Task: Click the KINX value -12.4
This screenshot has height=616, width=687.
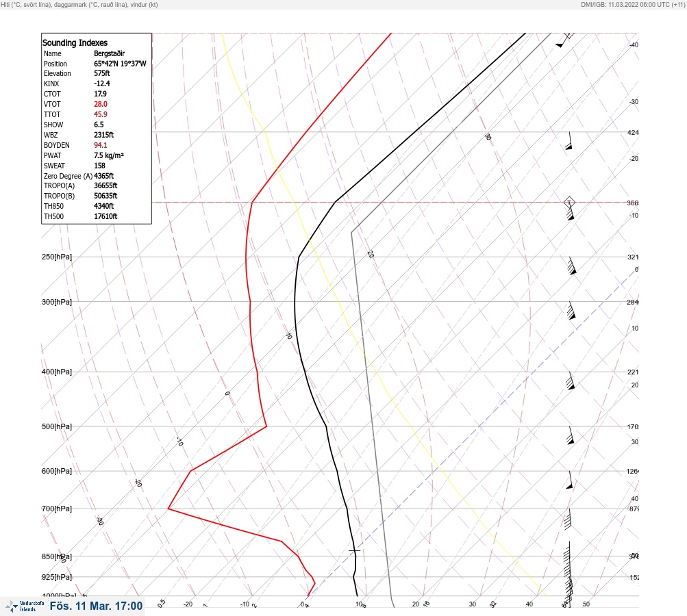Action: [x=102, y=84]
